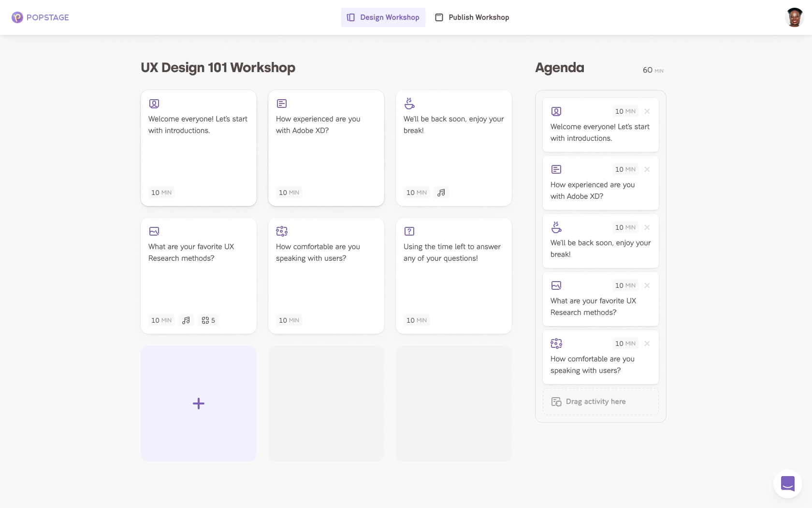
Task: Click music icon on the break card
Action: (441, 193)
